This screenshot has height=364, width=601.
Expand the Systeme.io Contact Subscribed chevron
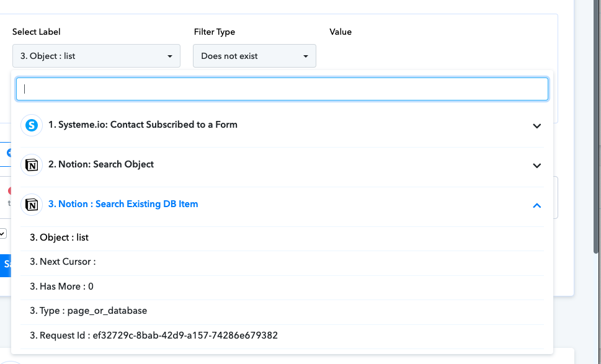coord(536,126)
